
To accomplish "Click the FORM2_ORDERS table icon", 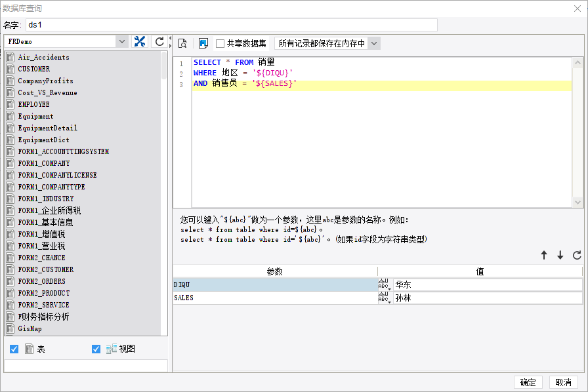I will click(10, 281).
